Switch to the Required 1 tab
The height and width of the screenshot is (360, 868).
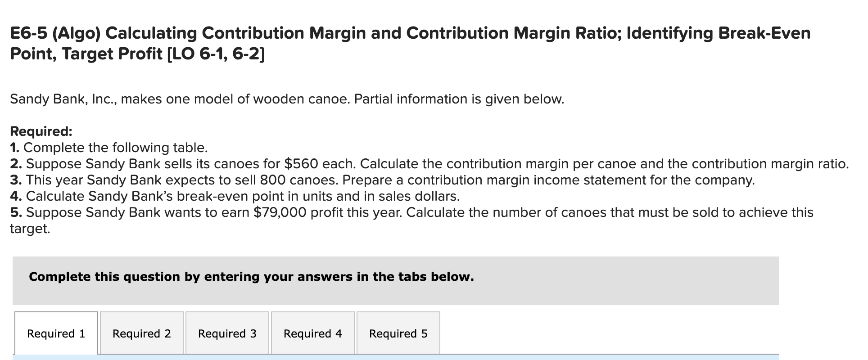(55, 333)
